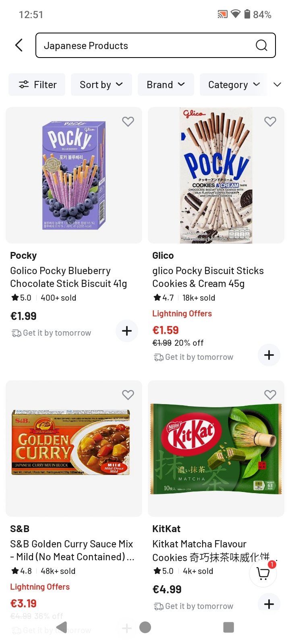Open the Sort by dropdown

click(x=101, y=85)
